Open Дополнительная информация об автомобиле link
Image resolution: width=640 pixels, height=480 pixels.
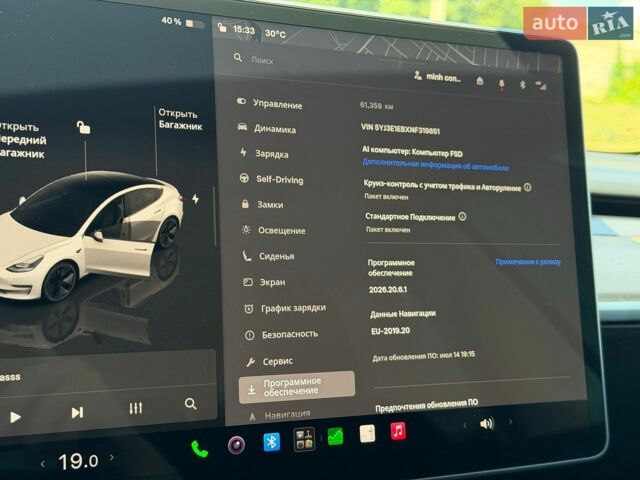[436, 165]
